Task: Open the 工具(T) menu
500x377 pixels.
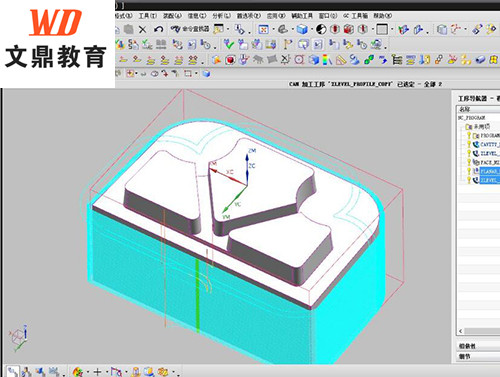Action: pos(147,16)
